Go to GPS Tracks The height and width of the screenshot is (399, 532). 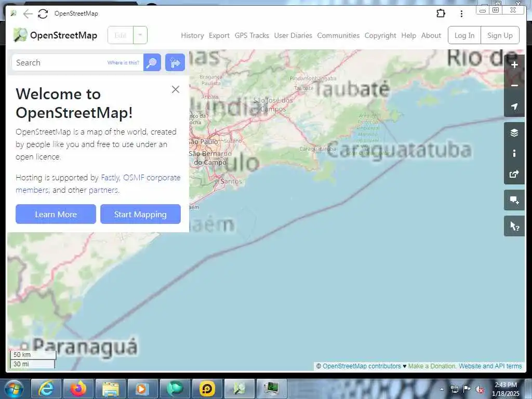[x=252, y=35]
